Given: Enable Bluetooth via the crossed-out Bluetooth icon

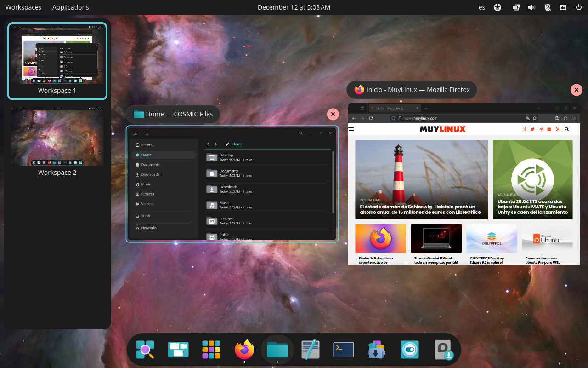Looking at the screenshot, I should pyautogui.click(x=548, y=7).
